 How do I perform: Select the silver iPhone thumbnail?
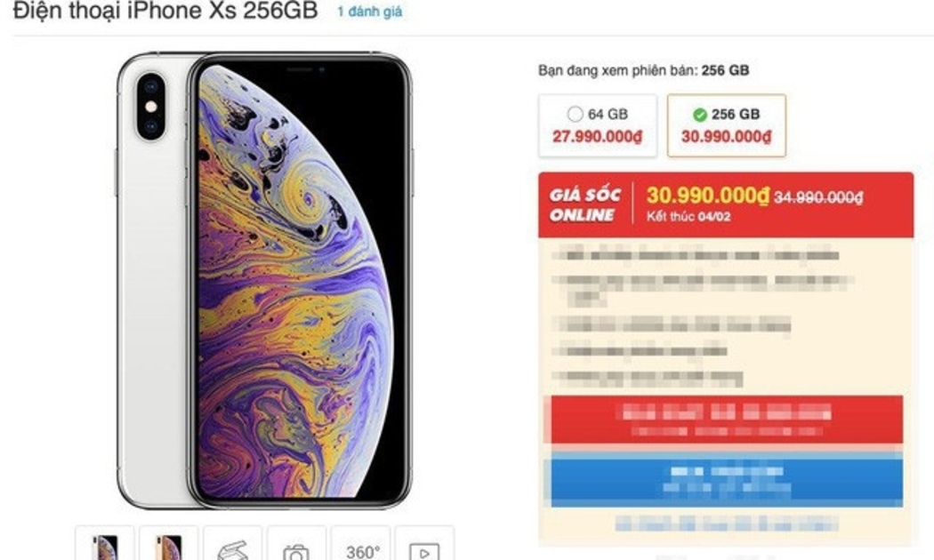click(105, 544)
